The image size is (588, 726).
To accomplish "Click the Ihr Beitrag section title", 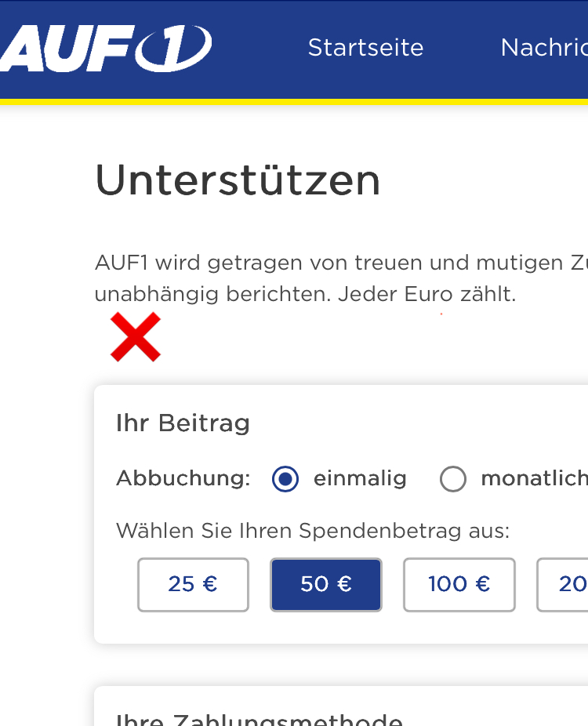I will click(x=183, y=423).
